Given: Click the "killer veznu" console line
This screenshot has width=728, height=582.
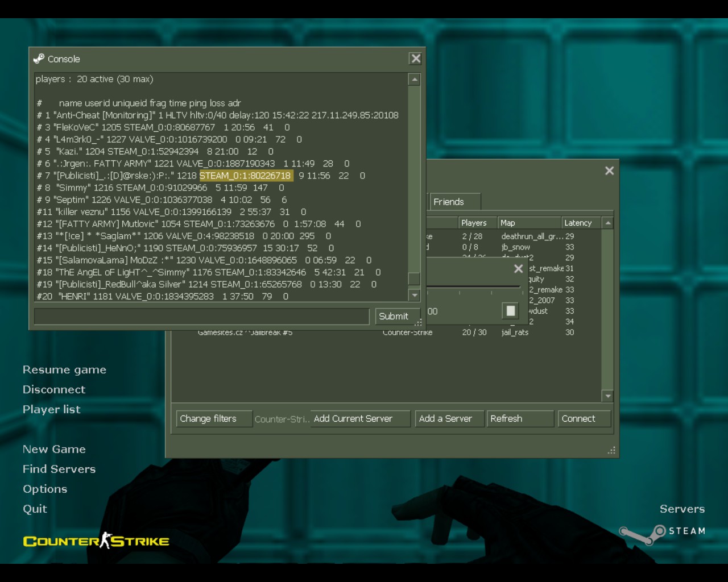Looking at the screenshot, I should [171, 212].
